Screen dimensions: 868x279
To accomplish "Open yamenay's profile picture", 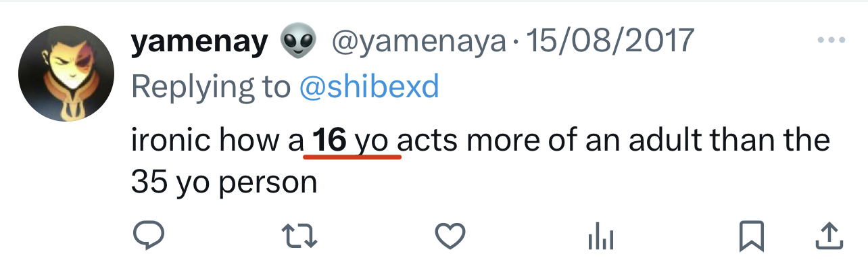I will 66,75.
